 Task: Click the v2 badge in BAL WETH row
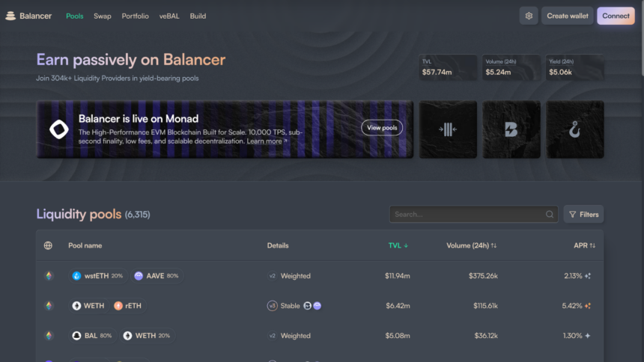click(x=273, y=336)
